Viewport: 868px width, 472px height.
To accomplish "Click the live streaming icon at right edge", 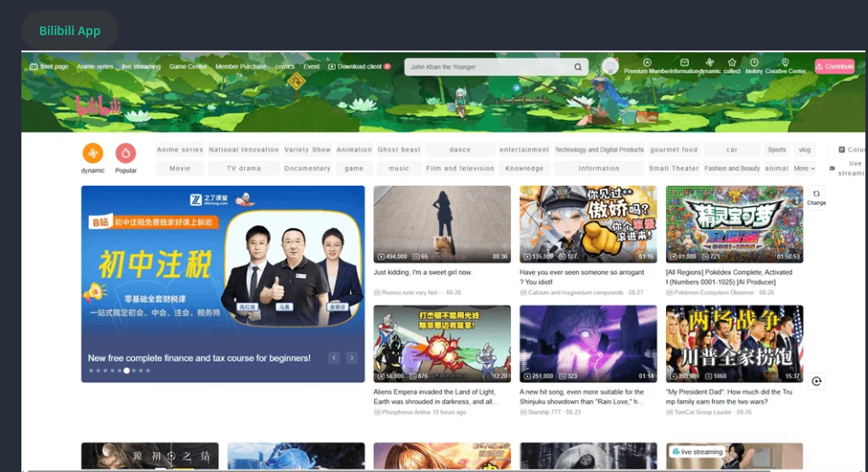I will tap(832, 169).
